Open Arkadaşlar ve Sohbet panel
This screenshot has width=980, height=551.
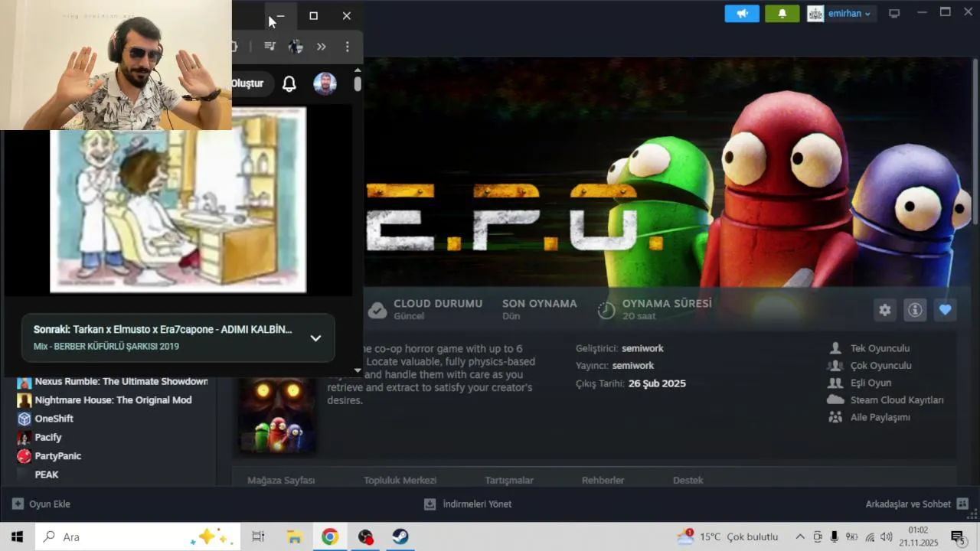pos(917,504)
